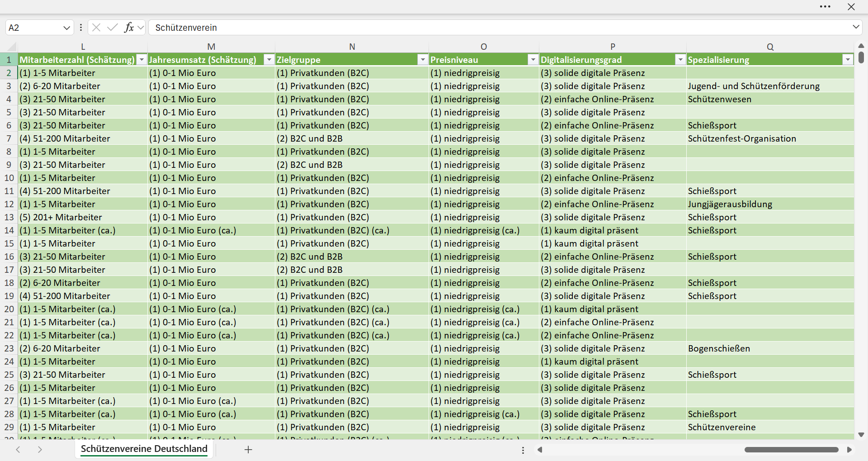The image size is (868, 461).
Task: Click the horizontal scrollbar thumb
Action: 792,450
